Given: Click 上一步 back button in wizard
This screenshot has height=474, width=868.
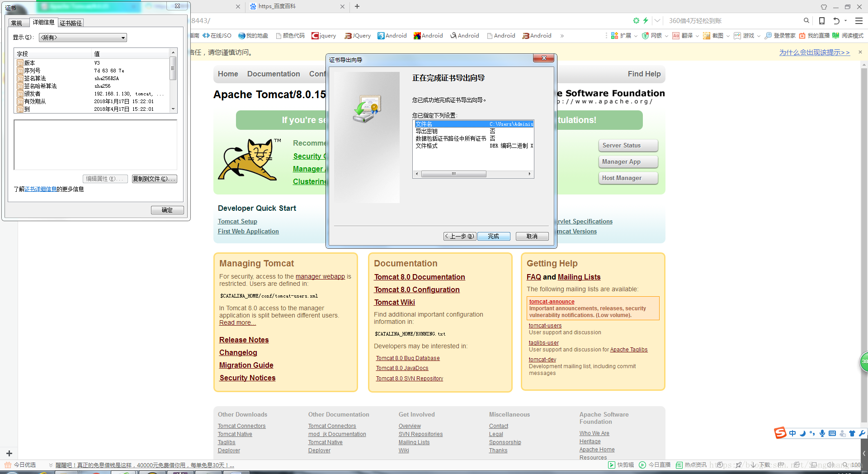Looking at the screenshot, I should (x=460, y=236).
